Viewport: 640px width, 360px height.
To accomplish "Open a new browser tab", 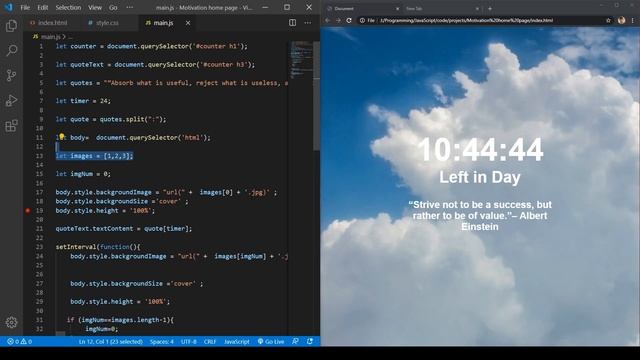I will 490,8.
